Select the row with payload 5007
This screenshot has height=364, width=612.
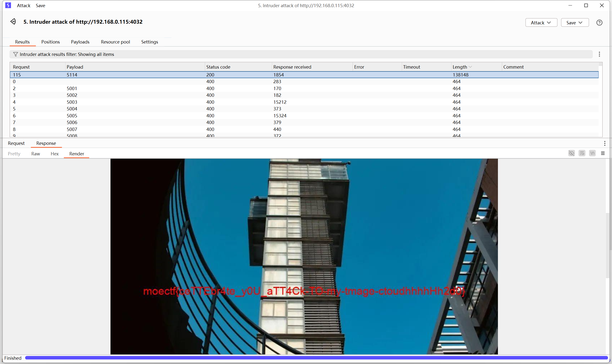pos(304,129)
